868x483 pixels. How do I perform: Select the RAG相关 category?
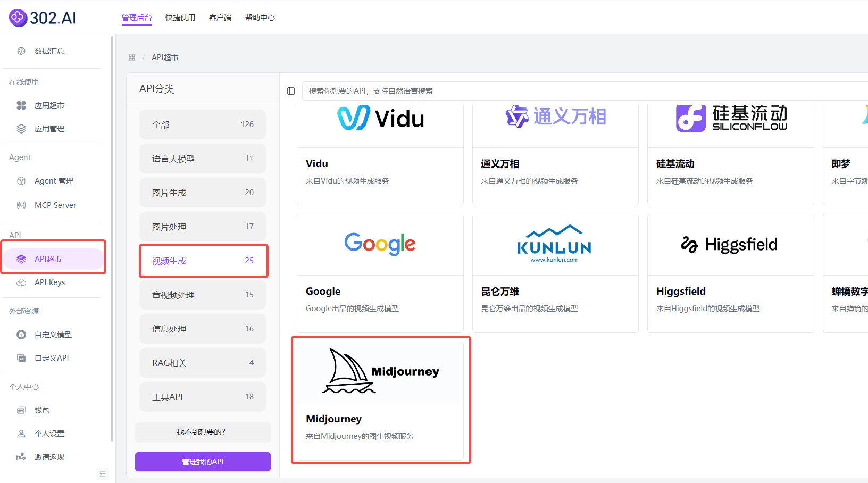coord(203,363)
